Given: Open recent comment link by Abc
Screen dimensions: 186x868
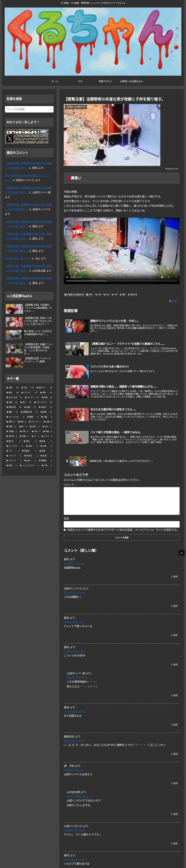Looking at the screenshot, I should [x=18, y=258].
